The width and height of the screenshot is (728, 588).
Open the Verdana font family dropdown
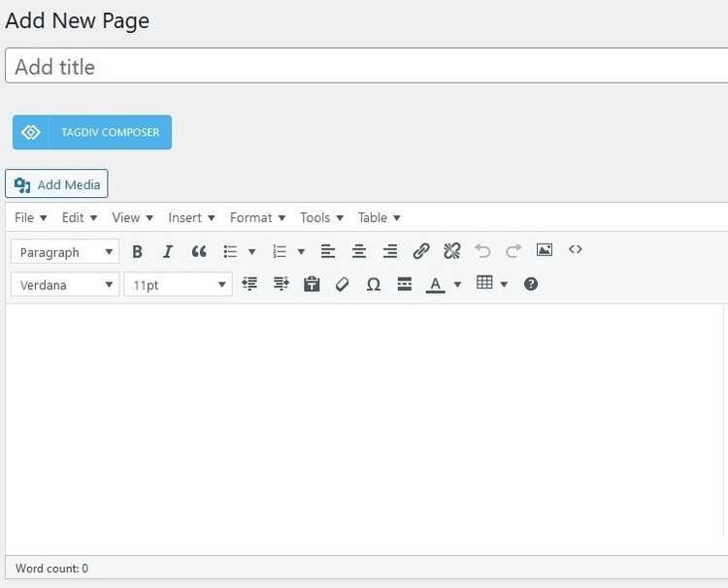click(65, 284)
